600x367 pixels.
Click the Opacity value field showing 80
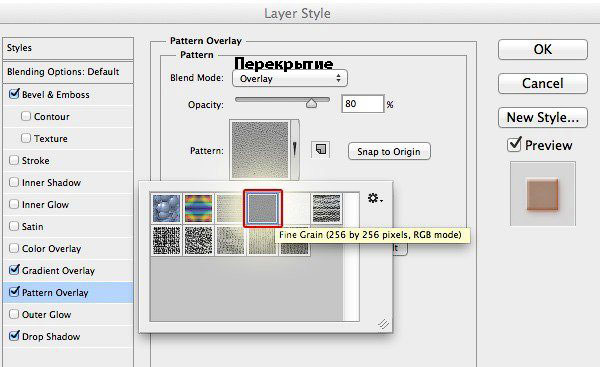[x=362, y=104]
